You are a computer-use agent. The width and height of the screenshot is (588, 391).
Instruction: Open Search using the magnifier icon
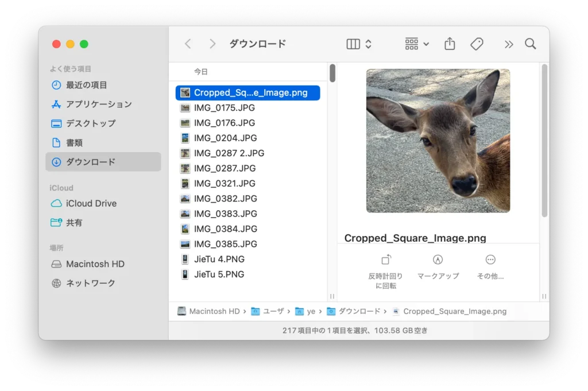click(529, 44)
